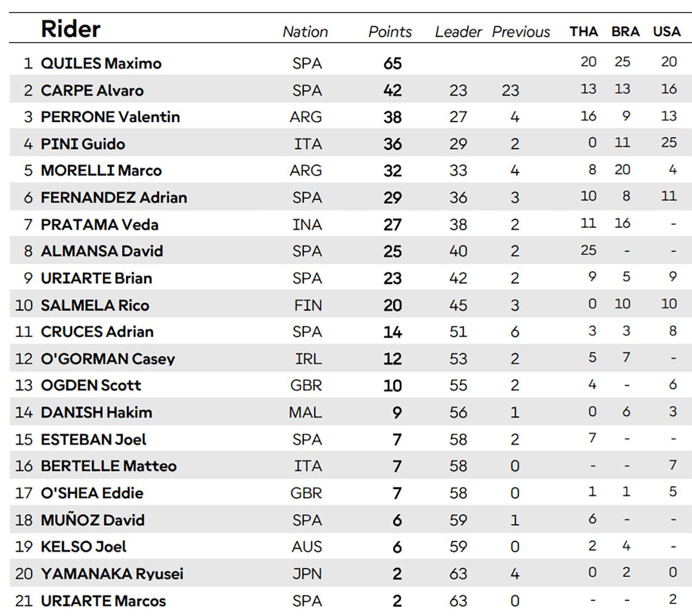This screenshot has width=692, height=616.
Task: Select URIARTE Marcos in last row
Action: (103, 601)
